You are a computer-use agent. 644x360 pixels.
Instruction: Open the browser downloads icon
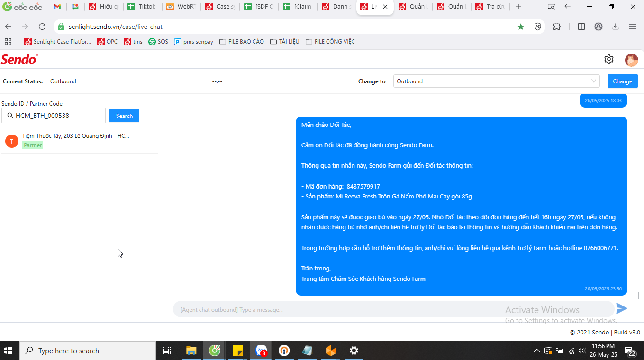coord(616,27)
